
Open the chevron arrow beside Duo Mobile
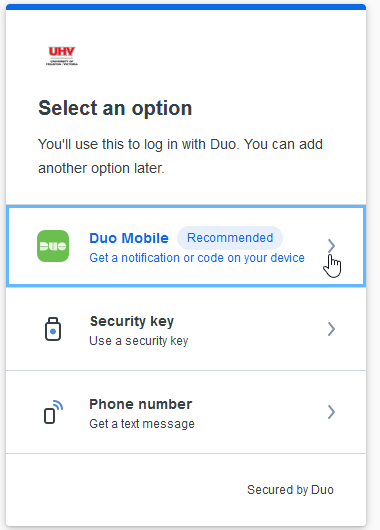point(331,246)
